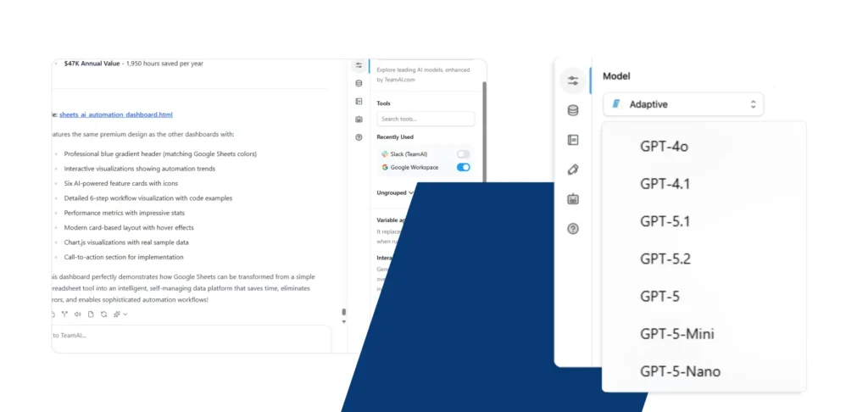
Task: Click the Chart.js visualizations bullet line
Action: 126,242
